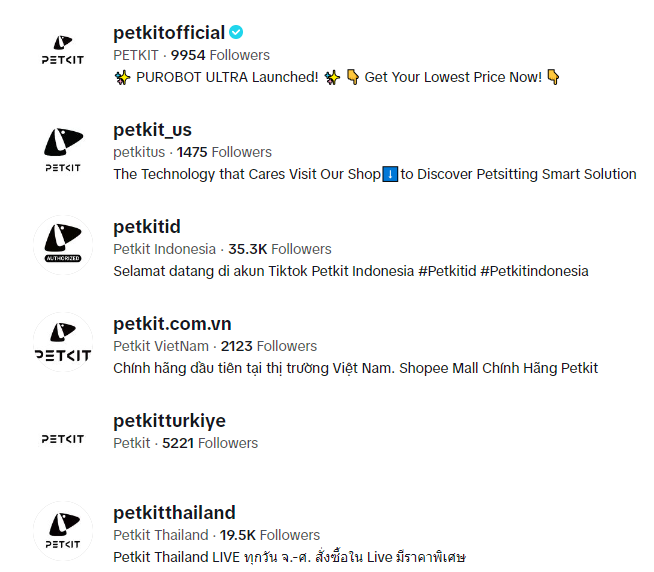
Task: Select the petkitturkiye username
Action: pyautogui.click(x=169, y=421)
